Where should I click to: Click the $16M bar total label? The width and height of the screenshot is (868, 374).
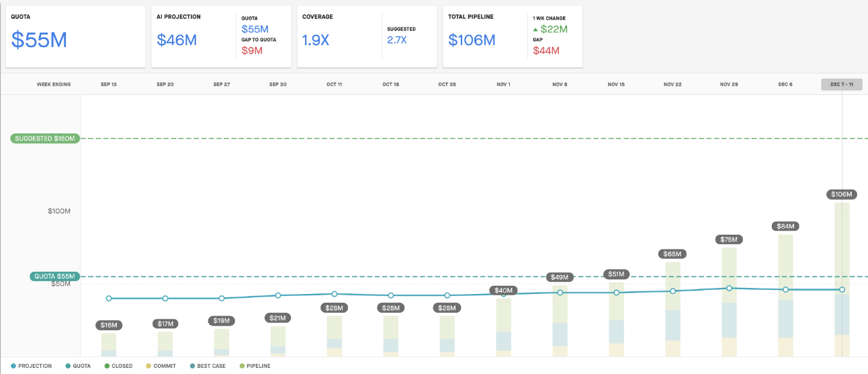[109, 325]
